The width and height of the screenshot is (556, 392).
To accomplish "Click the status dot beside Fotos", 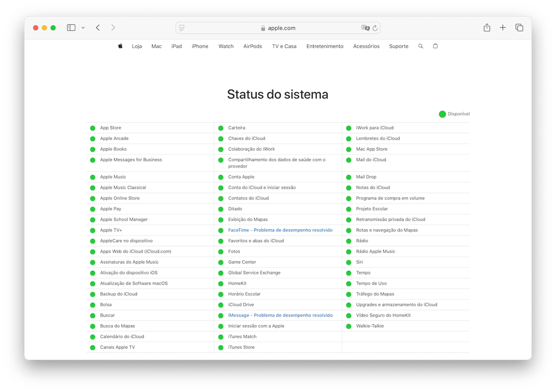I will [220, 252].
